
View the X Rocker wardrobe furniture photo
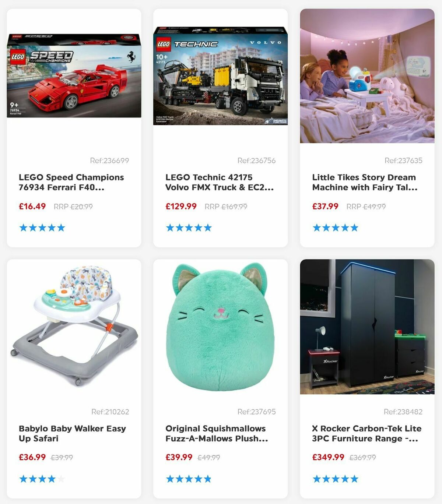[367, 327]
